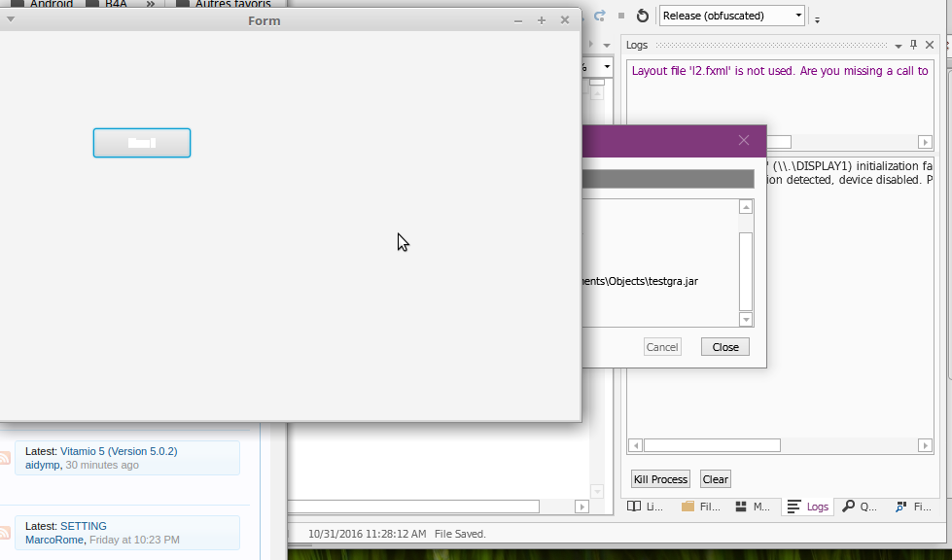Open the editor tab list dropdown arrow
Viewport: 952px width, 560px height.
[x=607, y=46]
